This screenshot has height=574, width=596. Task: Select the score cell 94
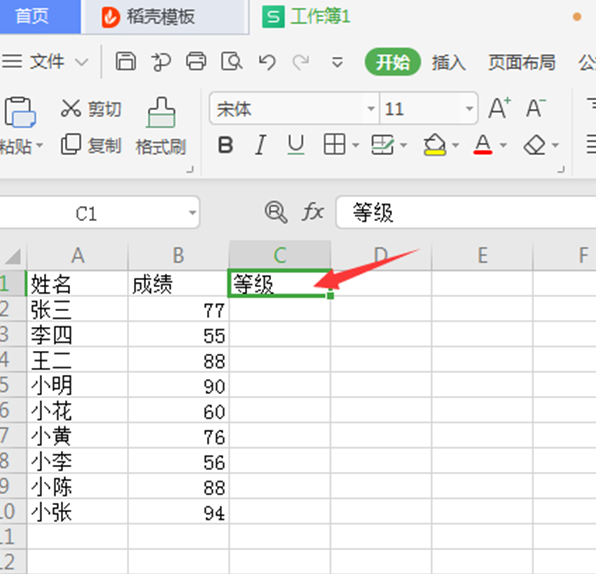[x=179, y=512]
